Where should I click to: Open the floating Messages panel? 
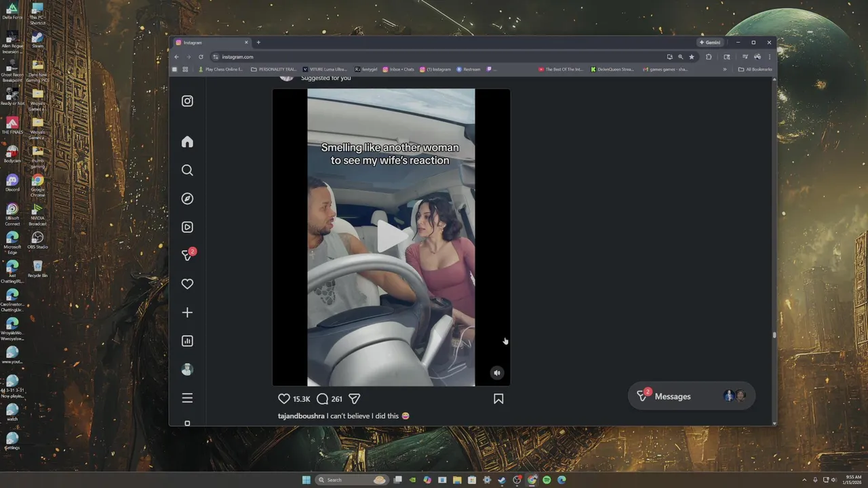pyautogui.click(x=691, y=396)
